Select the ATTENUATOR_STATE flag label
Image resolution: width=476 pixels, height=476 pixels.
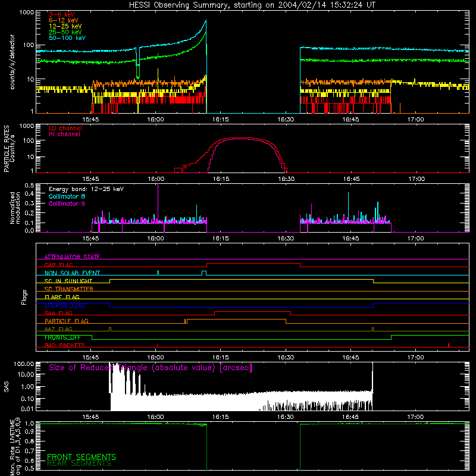[72, 257]
